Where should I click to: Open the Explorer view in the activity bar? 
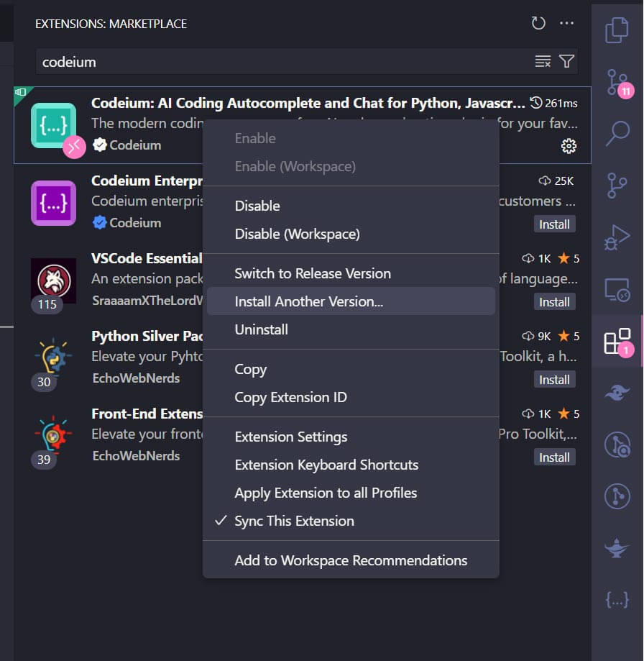(617, 29)
